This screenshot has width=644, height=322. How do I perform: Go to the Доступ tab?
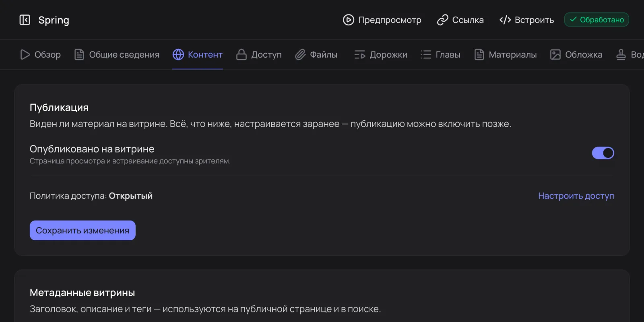pos(259,54)
